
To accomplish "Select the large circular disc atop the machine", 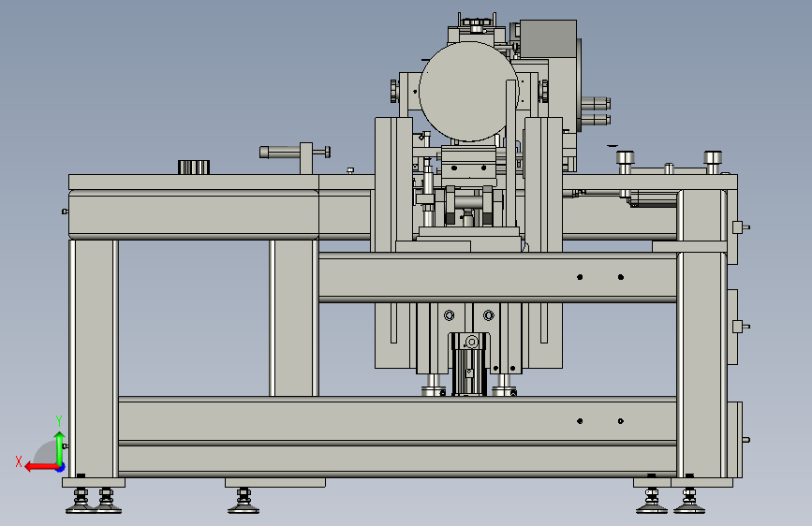I will coord(468,92).
